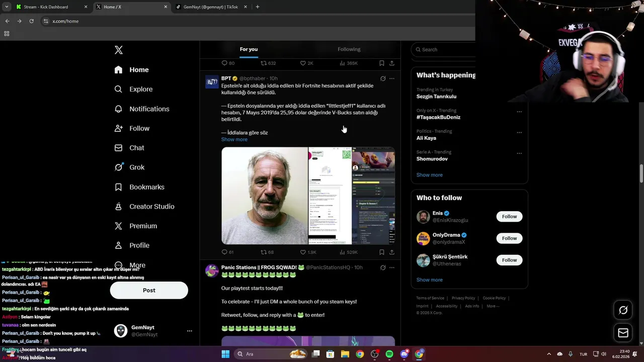The width and height of the screenshot is (644, 362).
Task: Open Panic Stations post more options
Action: click(x=392, y=267)
